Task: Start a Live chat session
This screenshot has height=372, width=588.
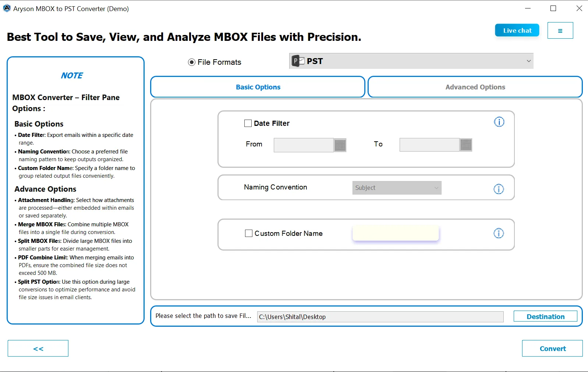Action: [x=517, y=31]
